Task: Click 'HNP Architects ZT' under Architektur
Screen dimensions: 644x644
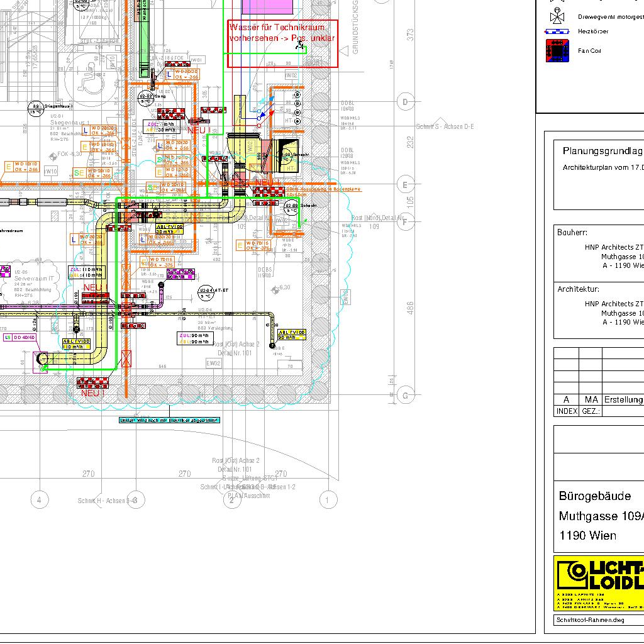Action: (614, 304)
